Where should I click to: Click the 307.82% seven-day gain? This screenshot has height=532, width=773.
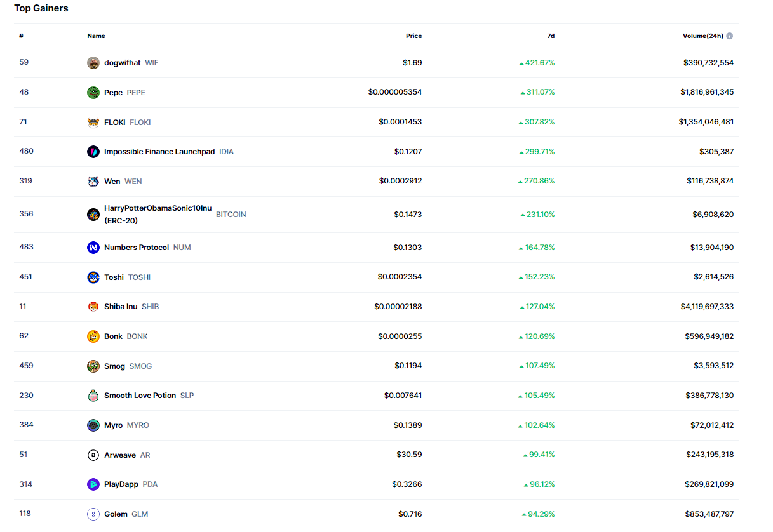pos(537,123)
